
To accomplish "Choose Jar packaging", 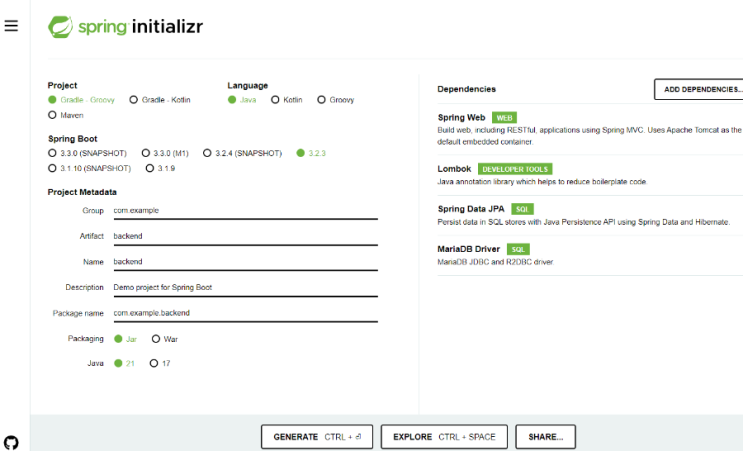I will (126, 339).
